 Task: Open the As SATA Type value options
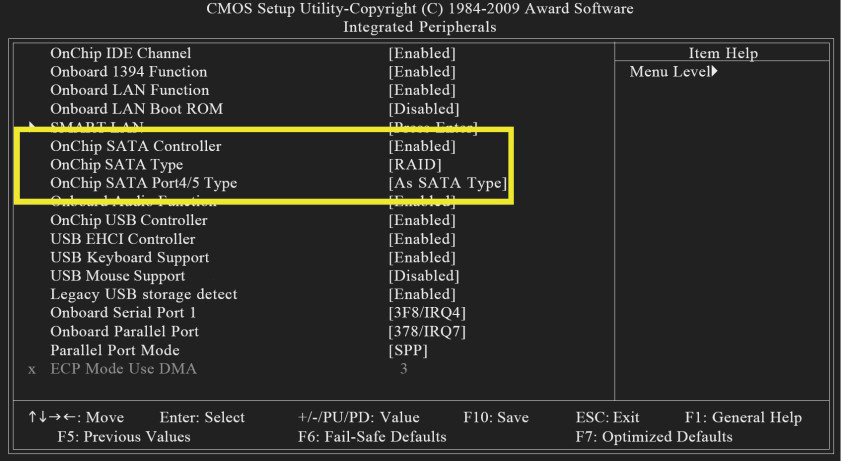[447, 183]
